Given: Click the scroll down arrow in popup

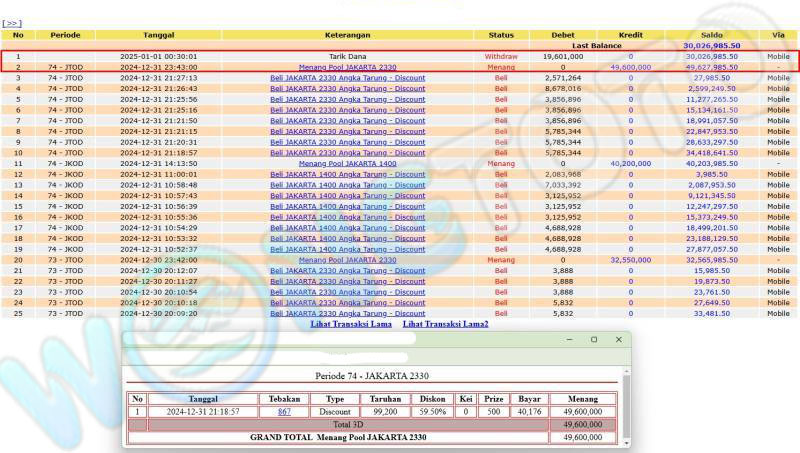Looking at the screenshot, I should coord(627,441).
